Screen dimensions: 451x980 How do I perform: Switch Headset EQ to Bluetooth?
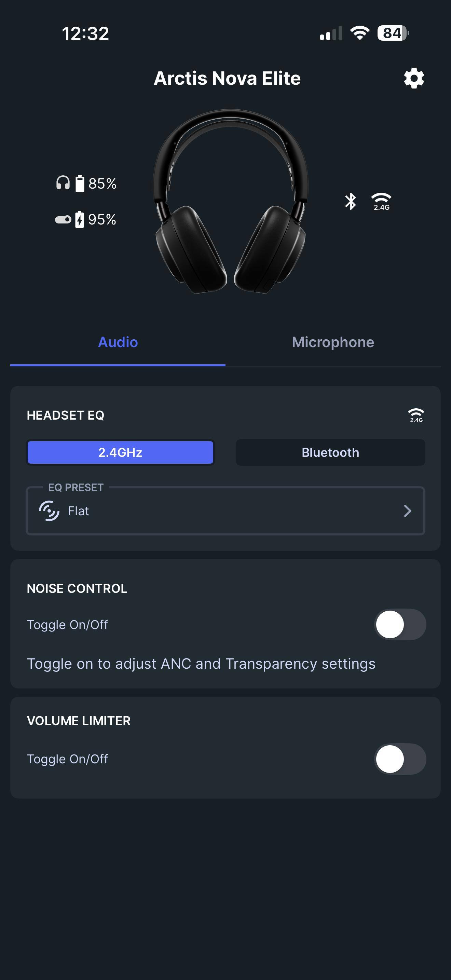[x=330, y=452]
